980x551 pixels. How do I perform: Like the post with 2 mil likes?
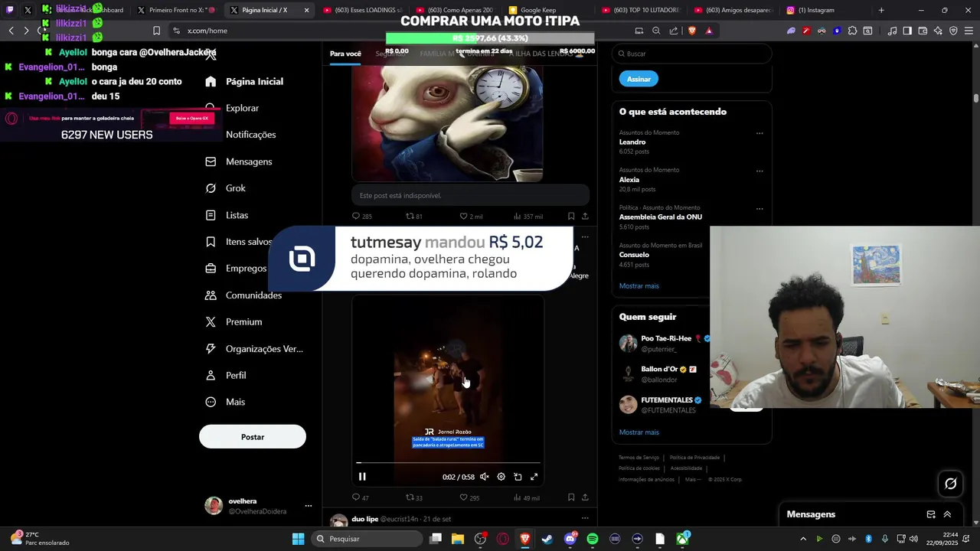click(471, 217)
